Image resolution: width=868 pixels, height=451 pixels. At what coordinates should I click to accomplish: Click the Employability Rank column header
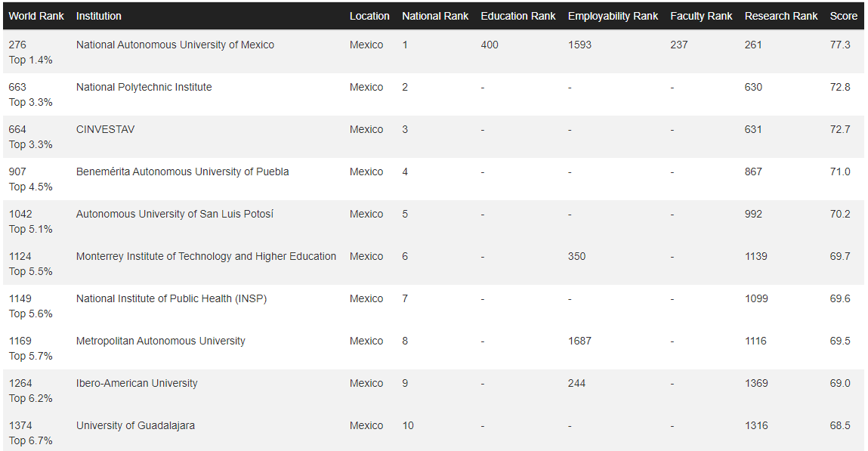pos(613,16)
